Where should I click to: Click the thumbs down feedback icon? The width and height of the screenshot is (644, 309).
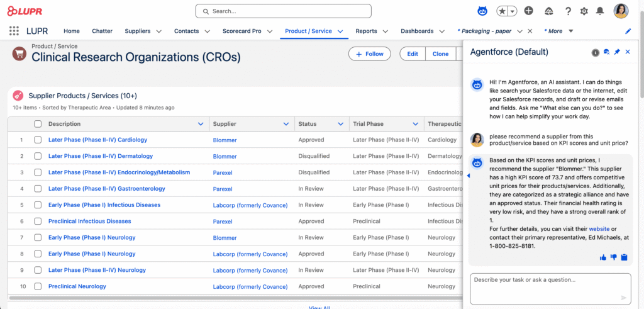click(614, 257)
